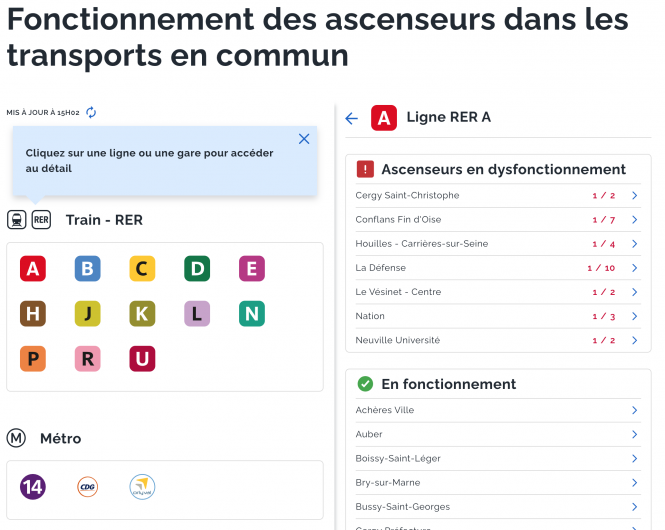The image size is (665, 530).
Task: Select Bry-sur-Marne station row
Action: 498,483
